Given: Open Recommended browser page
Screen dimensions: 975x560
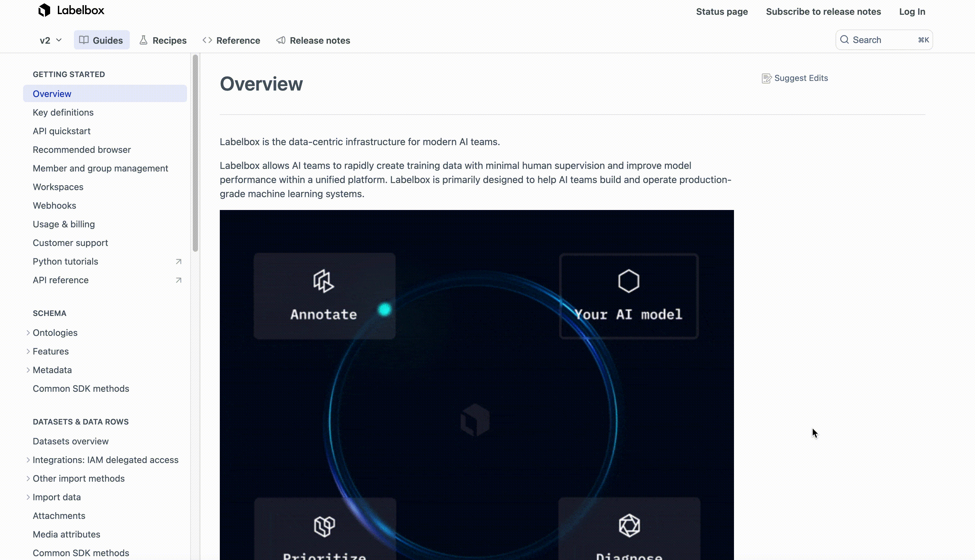Looking at the screenshot, I should point(82,150).
